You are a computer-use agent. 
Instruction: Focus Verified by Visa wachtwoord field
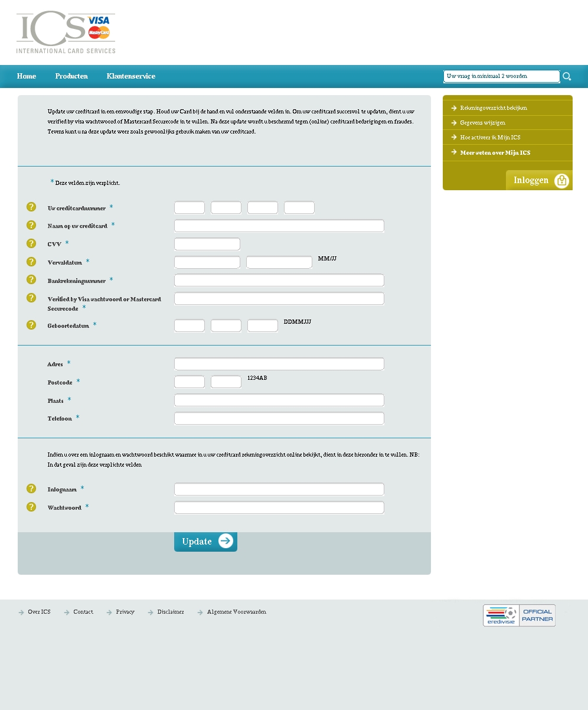click(279, 298)
